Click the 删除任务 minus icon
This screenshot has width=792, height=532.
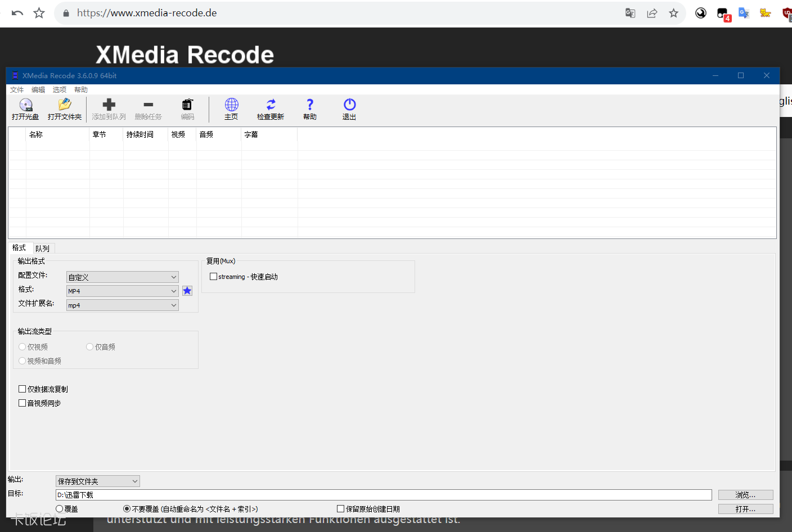tap(148, 105)
